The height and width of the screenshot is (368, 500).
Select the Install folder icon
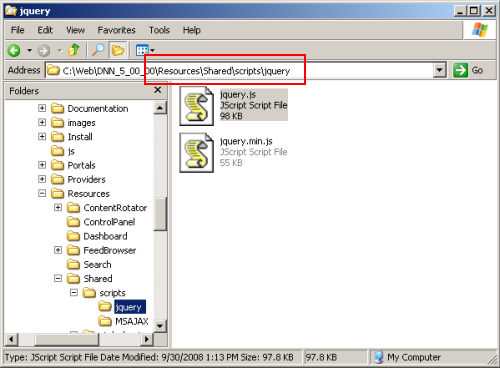(57, 137)
